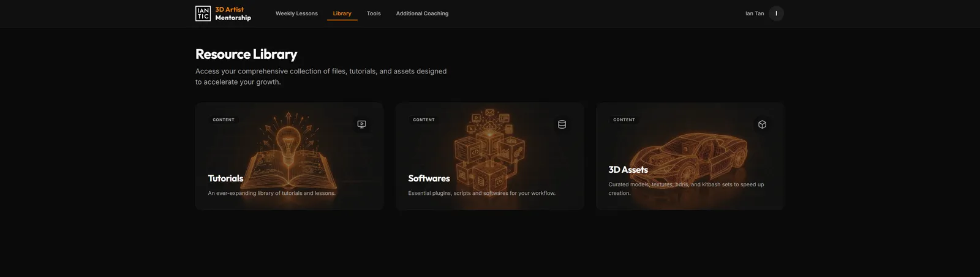Screen dimensions: 980x277
Task: Open the 3D Assets card title
Action: pyautogui.click(x=628, y=170)
